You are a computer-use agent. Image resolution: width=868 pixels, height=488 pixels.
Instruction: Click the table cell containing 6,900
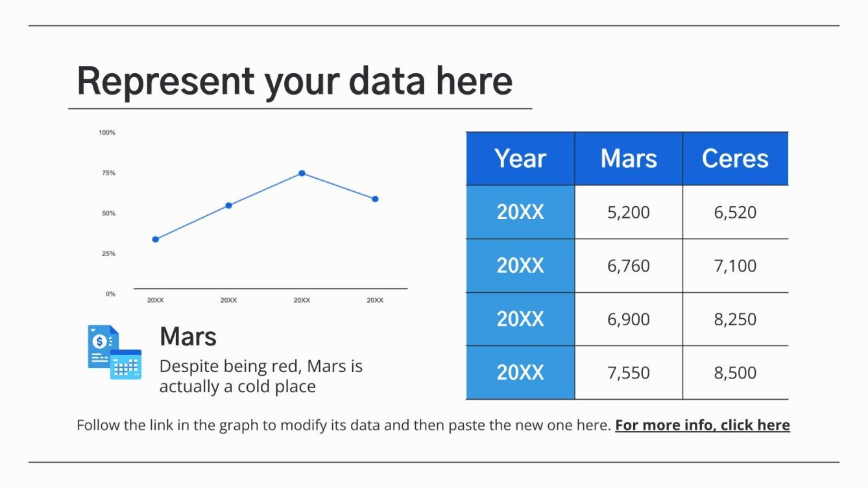pyautogui.click(x=629, y=319)
